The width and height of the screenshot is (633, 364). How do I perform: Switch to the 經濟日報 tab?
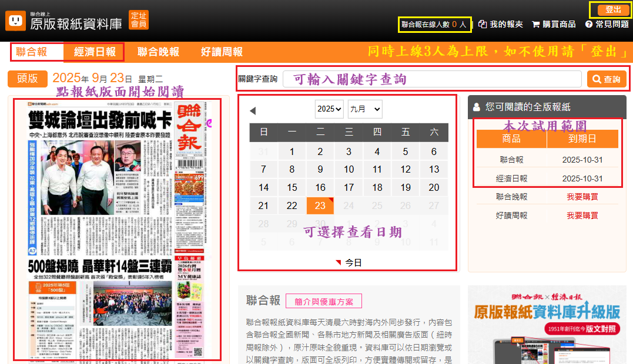click(x=95, y=52)
